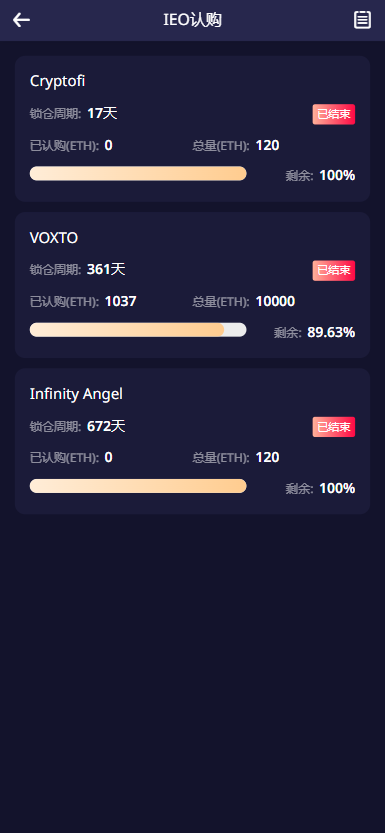
Task: Click the 已结束 badge on VOXTO
Action: (x=333, y=270)
